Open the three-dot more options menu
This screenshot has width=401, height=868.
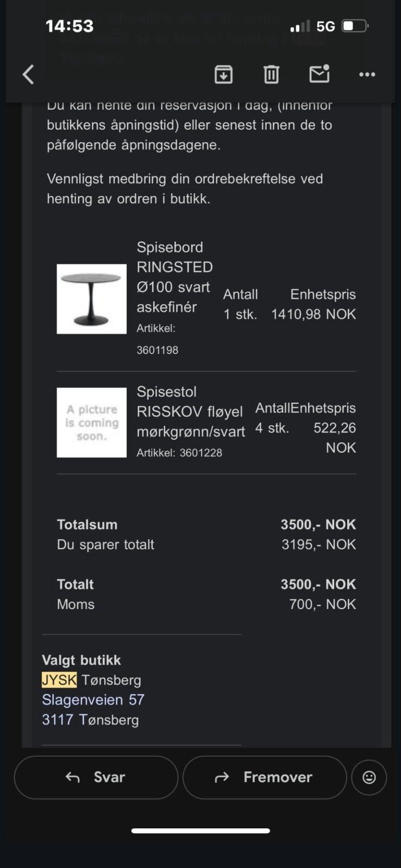click(367, 74)
